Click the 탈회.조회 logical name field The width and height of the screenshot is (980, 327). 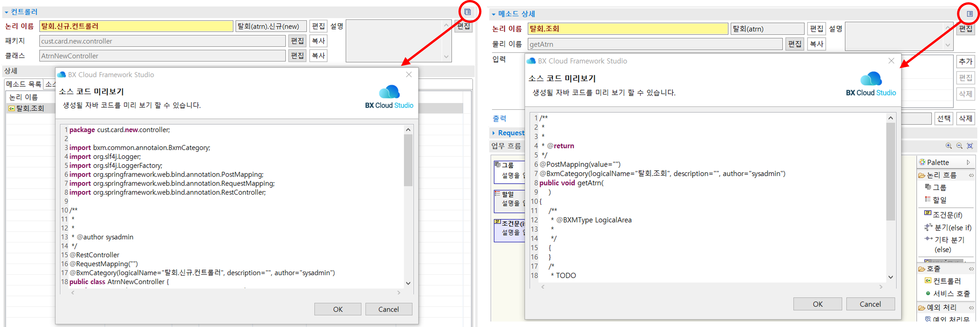pyautogui.click(x=628, y=28)
